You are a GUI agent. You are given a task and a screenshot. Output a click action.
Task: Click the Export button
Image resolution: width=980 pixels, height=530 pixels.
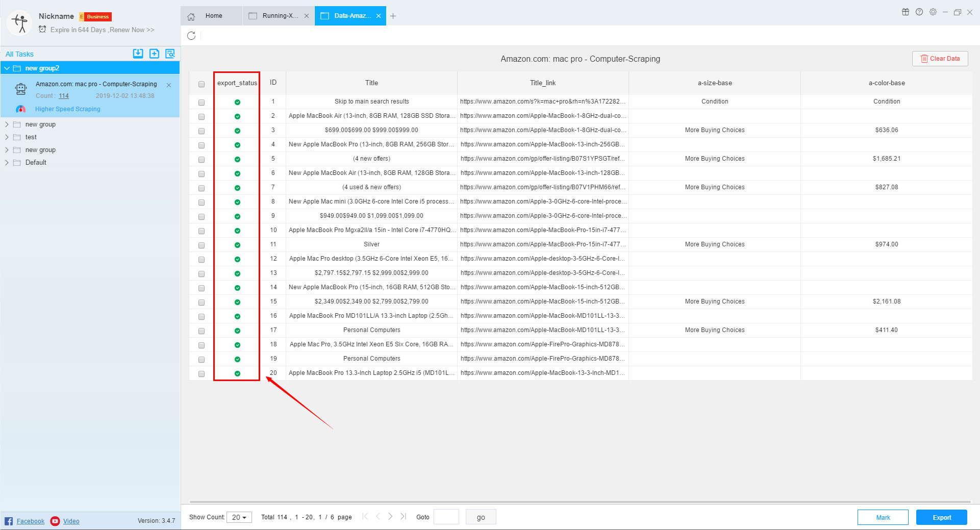click(941, 517)
